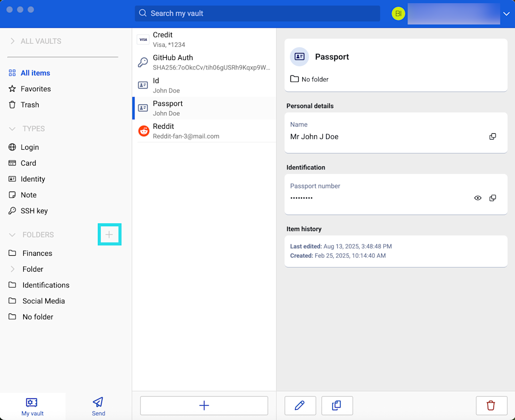Filter by SSH key type

tap(34, 211)
